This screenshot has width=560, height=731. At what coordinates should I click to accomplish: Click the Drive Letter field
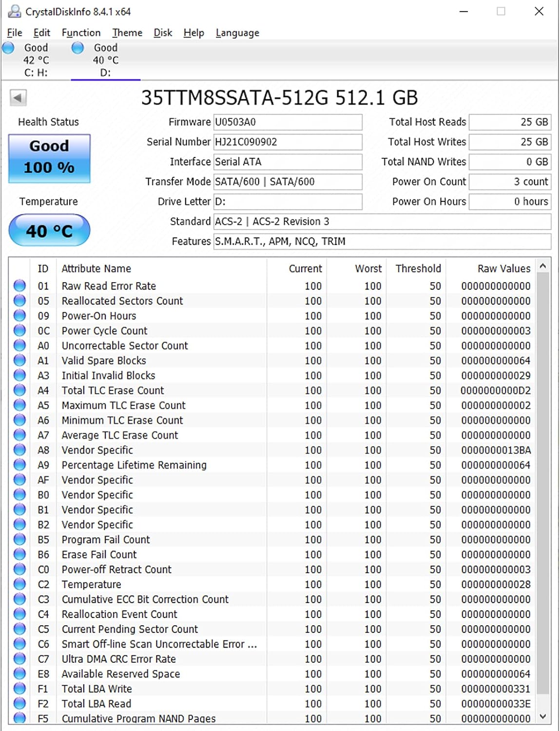coord(288,201)
